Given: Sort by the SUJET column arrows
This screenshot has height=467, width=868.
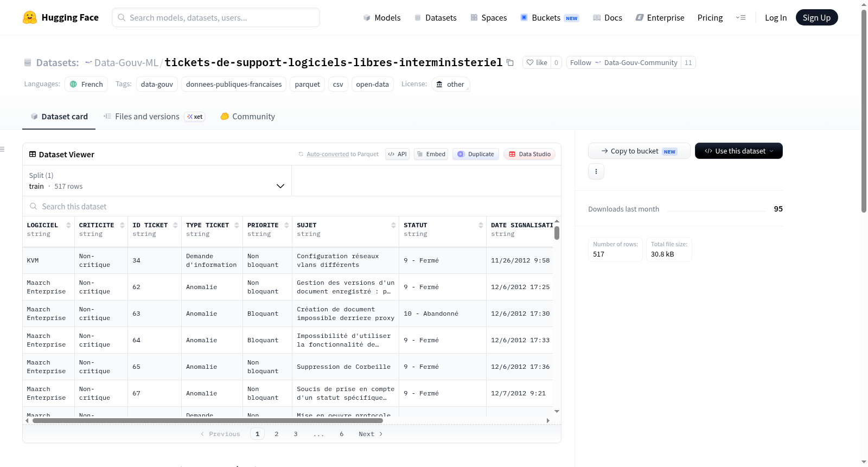Looking at the screenshot, I should pos(393,225).
